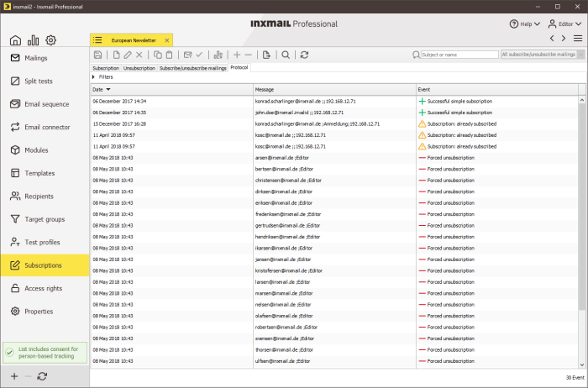The height and width of the screenshot is (388, 588).
Task: Open Target groups in the sidebar
Action: pyautogui.click(x=45, y=219)
